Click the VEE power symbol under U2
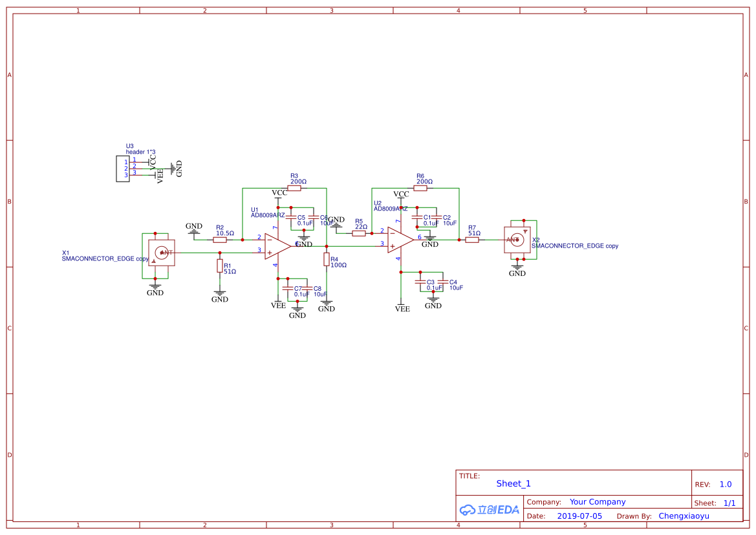 click(402, 308)
